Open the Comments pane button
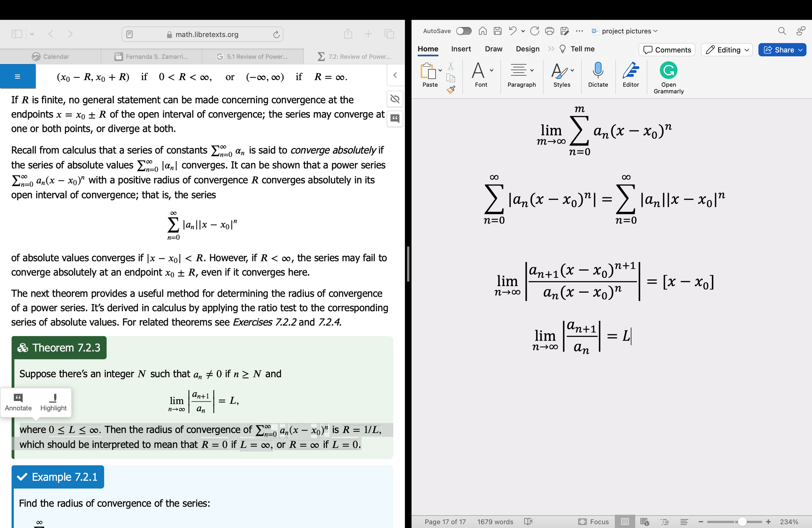The height and width of the screenshot is (528, 812). 667,50
